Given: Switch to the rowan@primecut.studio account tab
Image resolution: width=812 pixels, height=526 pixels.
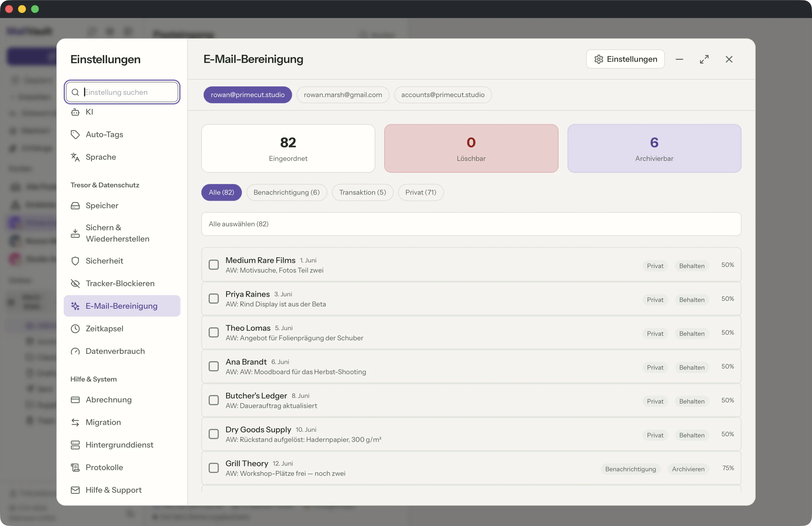Looking at the screenshot, I should [248, 95].
